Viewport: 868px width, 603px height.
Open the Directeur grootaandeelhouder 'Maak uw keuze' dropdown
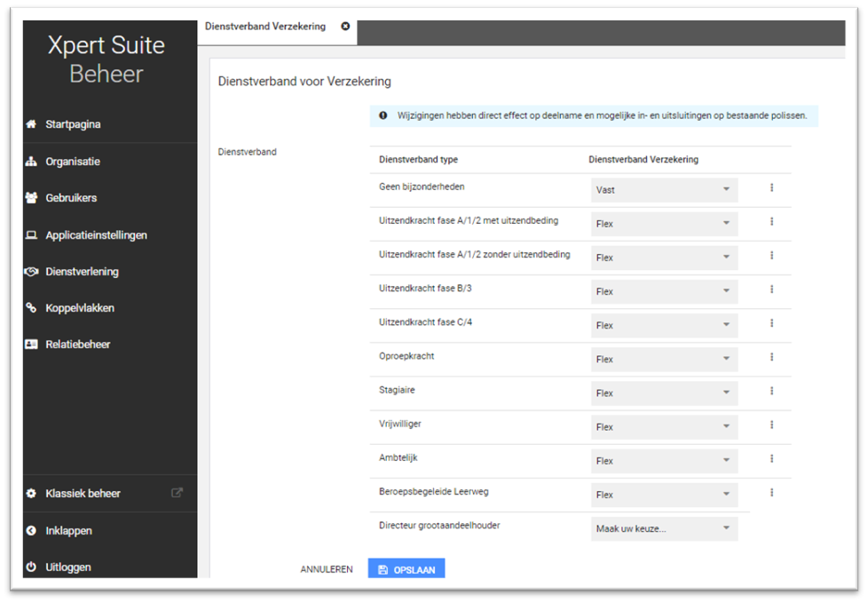coord(663,528)
